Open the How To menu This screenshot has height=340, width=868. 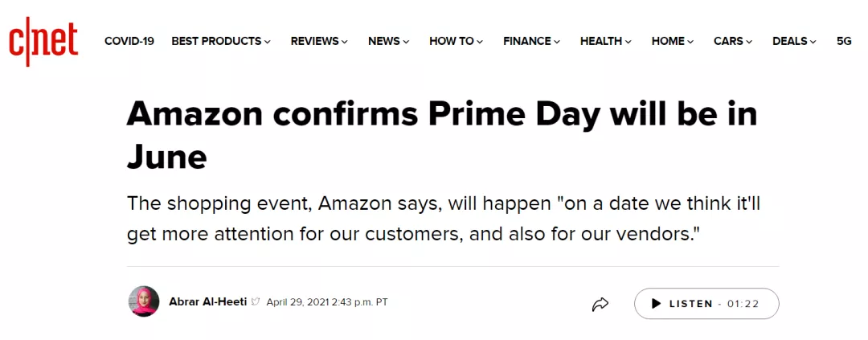(457, 42)
